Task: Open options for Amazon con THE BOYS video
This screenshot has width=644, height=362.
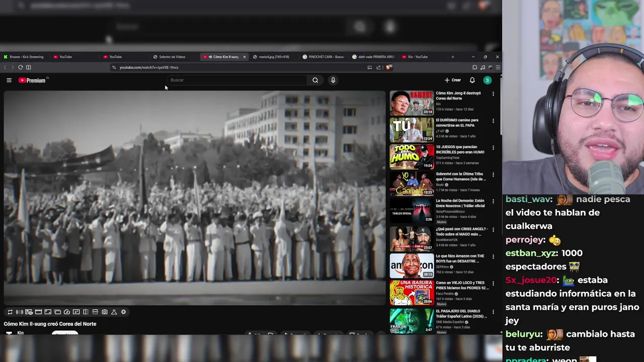Action: [493, 256]
